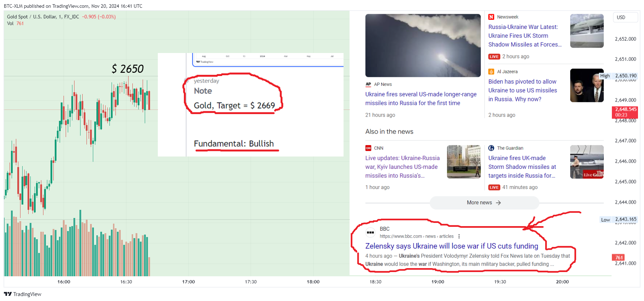
Task: Open AP News longer-range missiles article
Action: coord(421,99)
